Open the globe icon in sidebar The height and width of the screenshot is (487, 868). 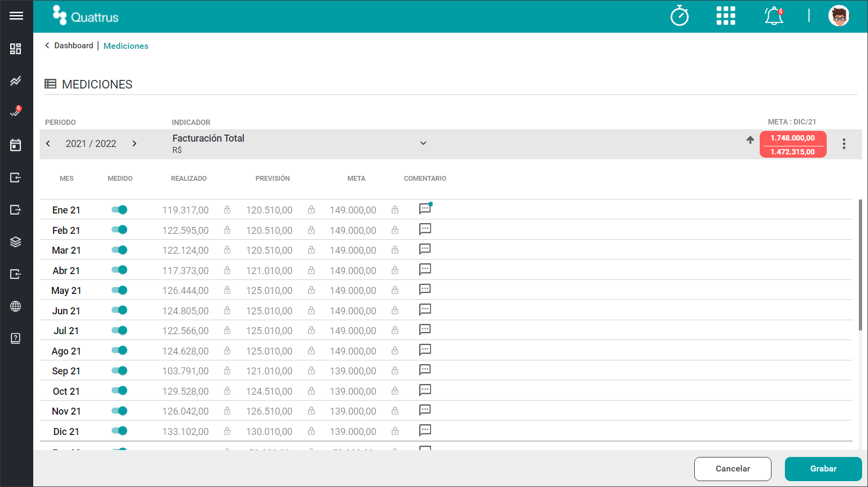tap(16, 306)
